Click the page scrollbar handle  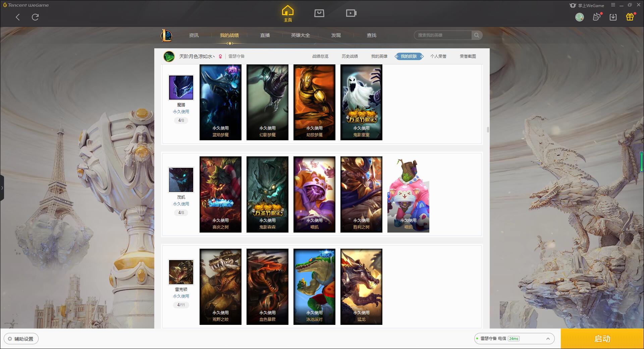[488, 130]
